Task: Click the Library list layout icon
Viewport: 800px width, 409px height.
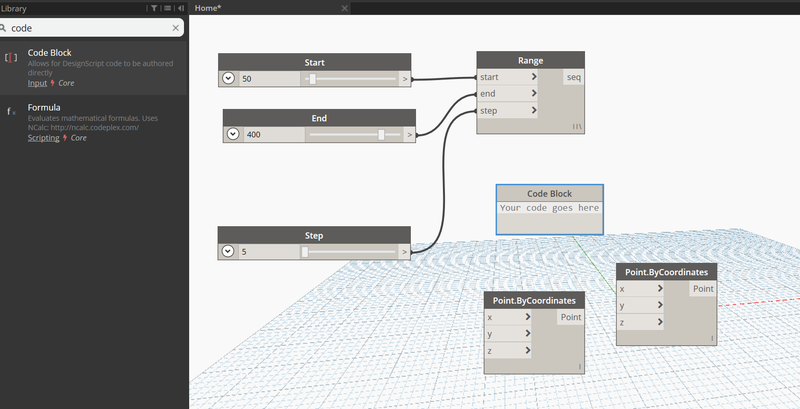Action: (x=167, y=8)
